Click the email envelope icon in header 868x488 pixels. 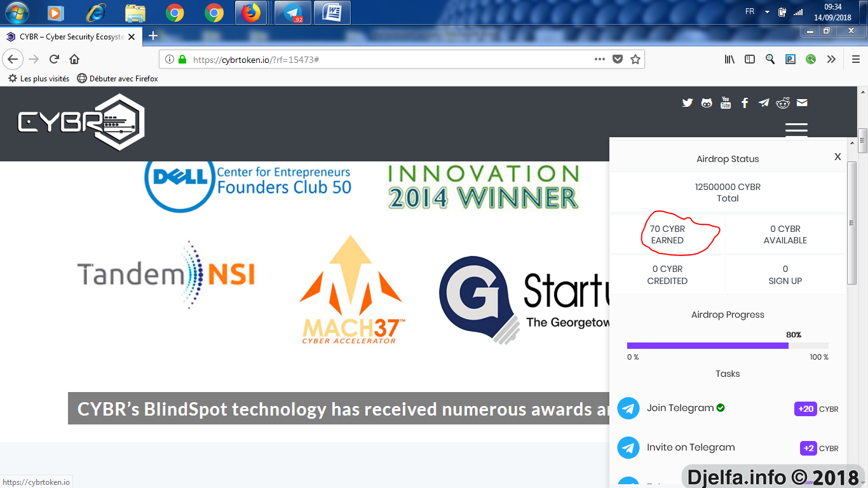[802, 103]
